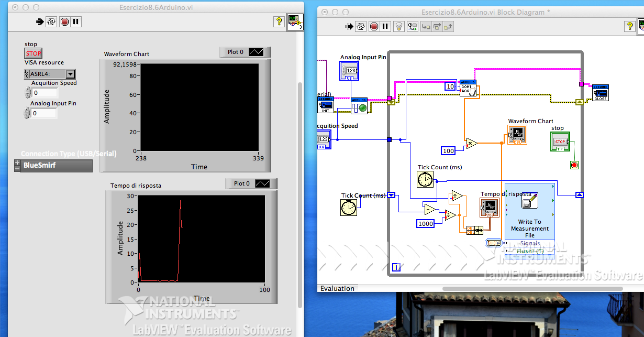Click the Acquition Speed numeric input field

coord(45,93)
